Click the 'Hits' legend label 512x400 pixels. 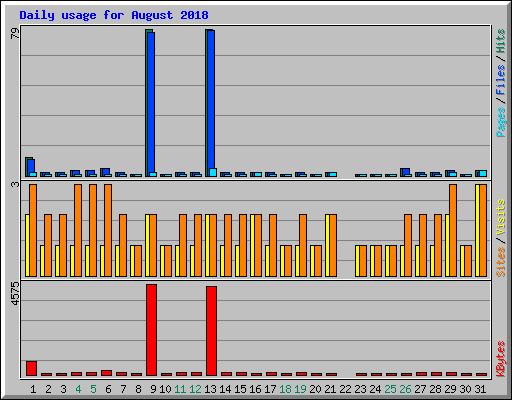500,41
